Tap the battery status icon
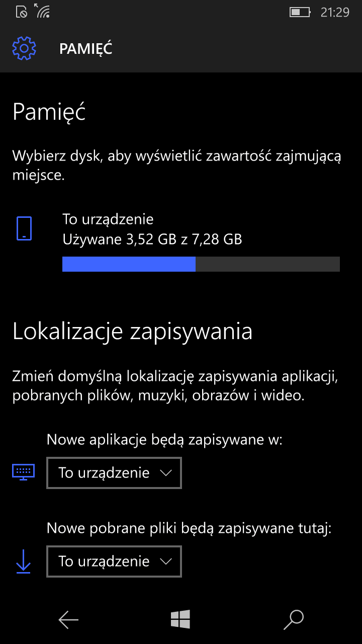This screenshot has width=362, height=644. 301,12
